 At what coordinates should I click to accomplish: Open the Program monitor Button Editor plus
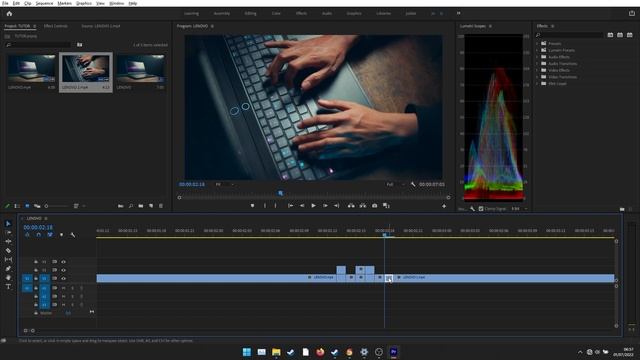444,206
